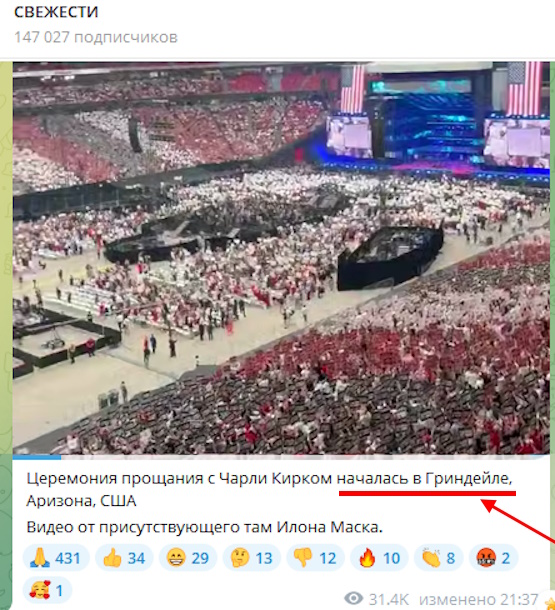Click the smiling face with hearts reaction
Viewport: 555px width, 610px height.
pyautogui.click(x=47, y=590)
